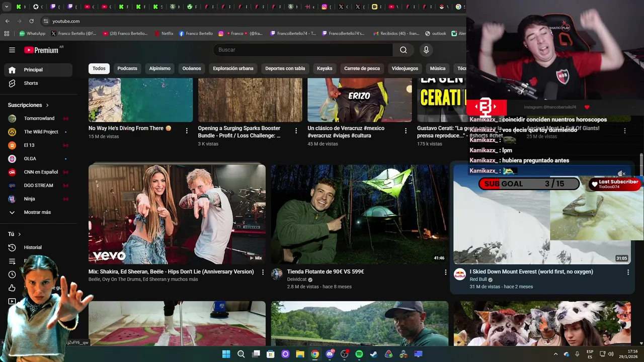Open taskbar search
The height and width of the screenshot is (362, 644).
pyautogui.click(x=241, y=354)
